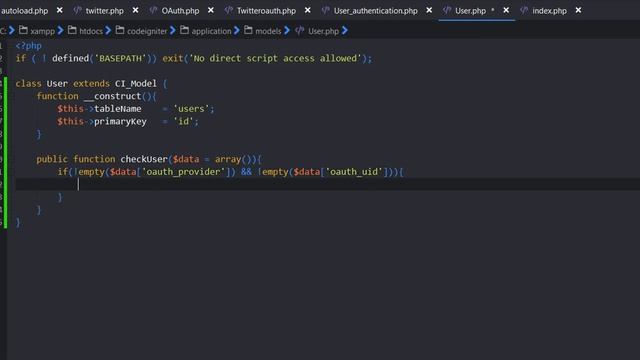The image size is (640, 360).
Task: Close the twitter.php tab
Action: tap(136, 10)
